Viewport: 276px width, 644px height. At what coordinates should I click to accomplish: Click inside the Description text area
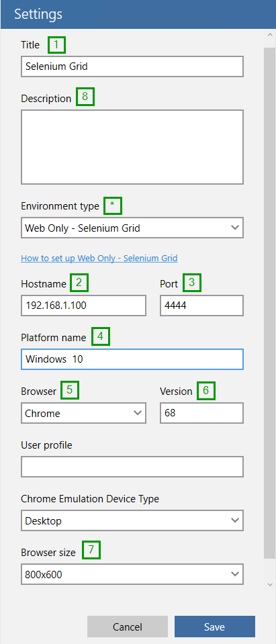132,147
